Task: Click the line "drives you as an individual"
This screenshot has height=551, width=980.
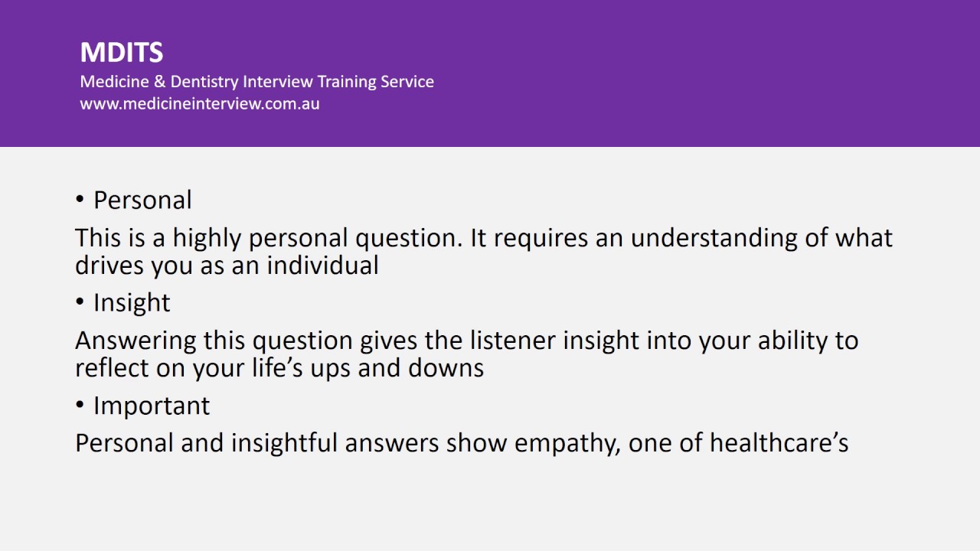Action: click(x=227, y=266)
